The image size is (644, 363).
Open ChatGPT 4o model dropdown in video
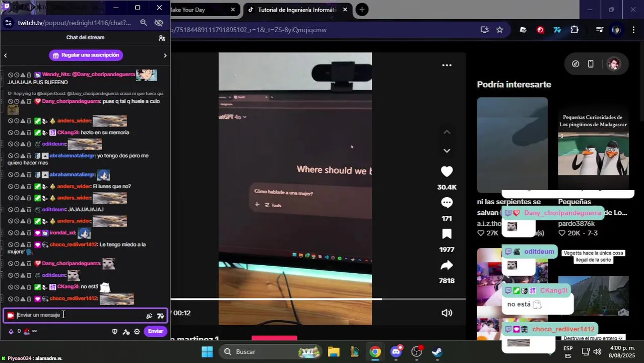click(x=233, y=117)
